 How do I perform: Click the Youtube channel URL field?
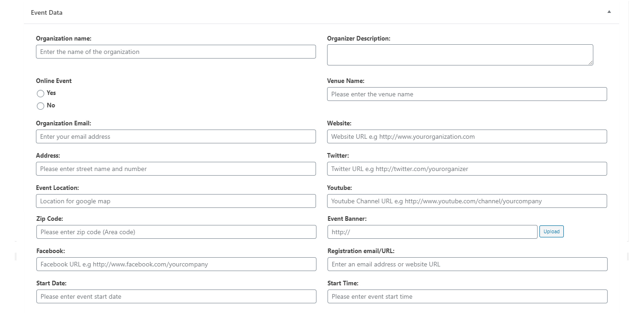467,201
